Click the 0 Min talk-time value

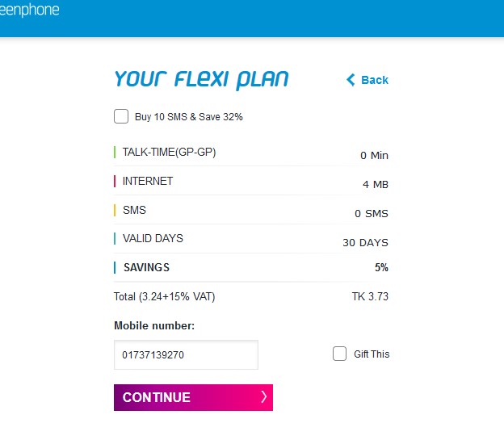click(374, 156)
